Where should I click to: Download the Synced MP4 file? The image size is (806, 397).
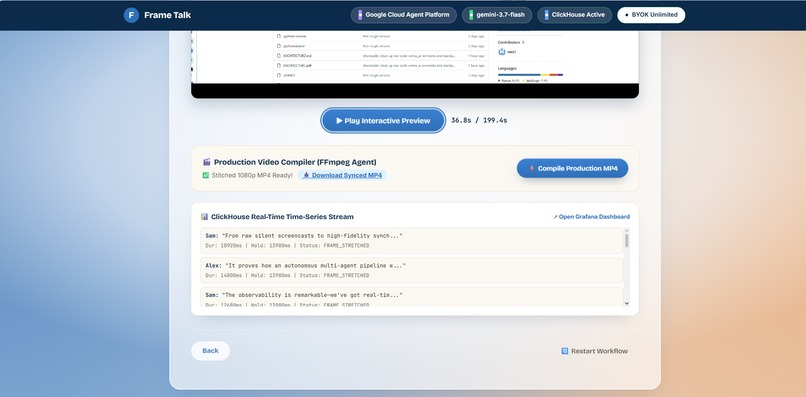coord(342,175)
